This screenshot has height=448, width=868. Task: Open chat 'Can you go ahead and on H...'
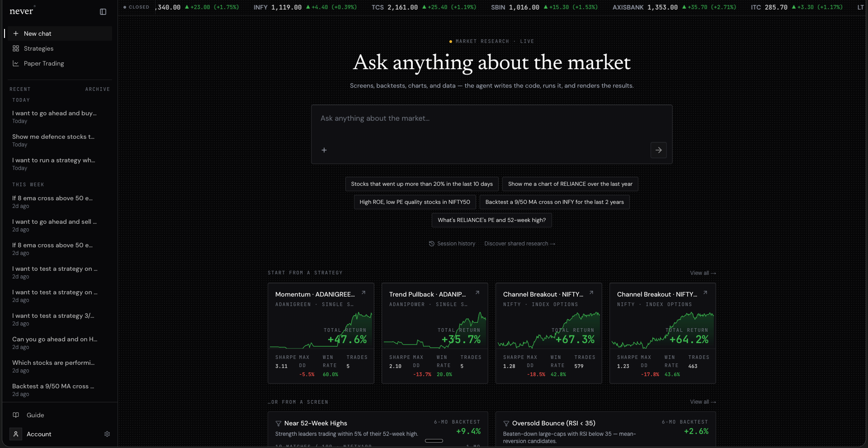(x=59, y=343)
